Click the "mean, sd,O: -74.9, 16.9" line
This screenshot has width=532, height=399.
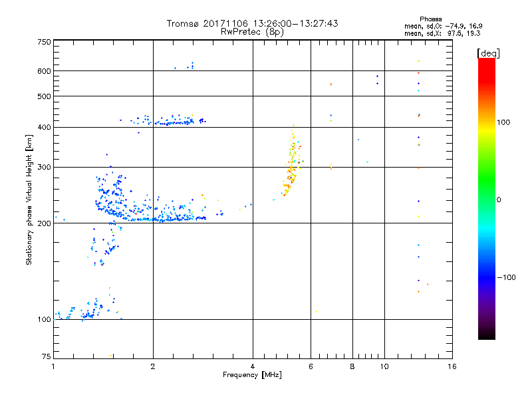[443, 26]
